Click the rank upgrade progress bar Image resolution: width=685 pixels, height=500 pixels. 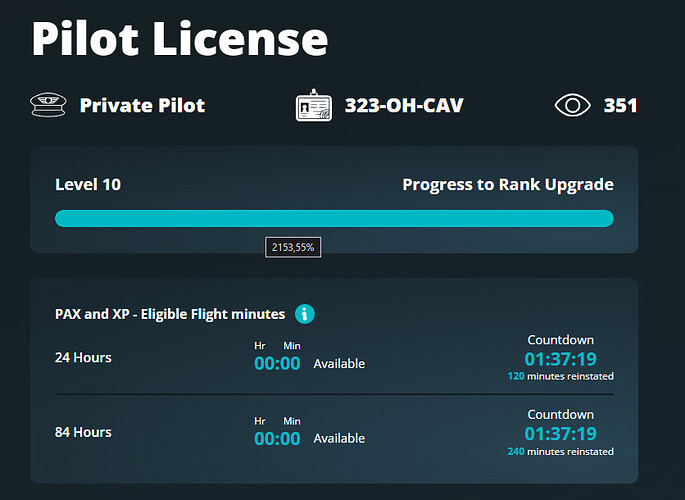tap(334, 219)
